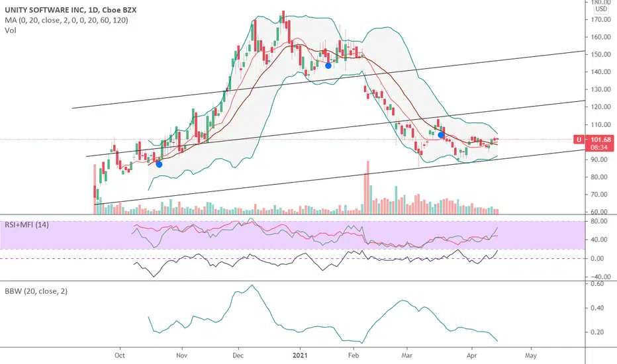The height and width of the screenshot is (364, 617).
Task: Click the Dec label on time axis
Action: [238, 355]
